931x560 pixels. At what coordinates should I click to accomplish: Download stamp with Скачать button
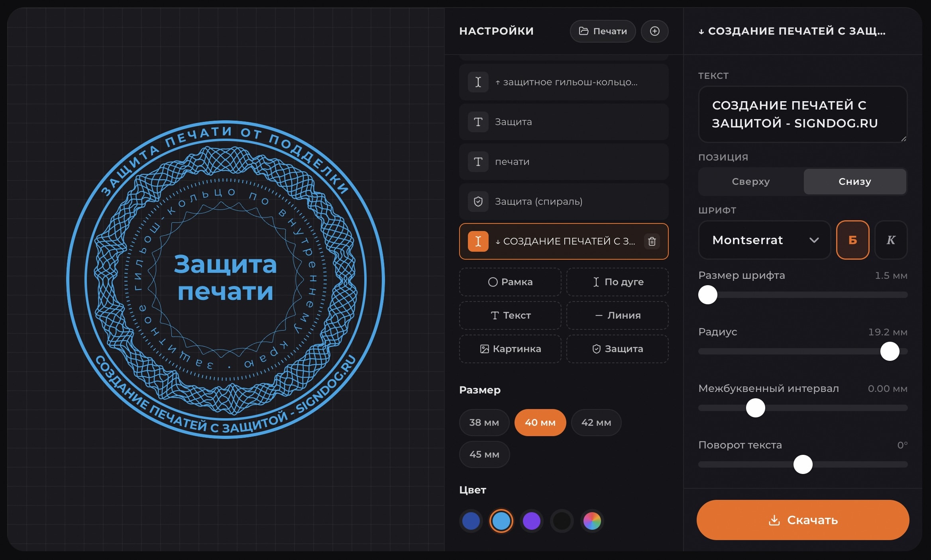pos(803,520)
